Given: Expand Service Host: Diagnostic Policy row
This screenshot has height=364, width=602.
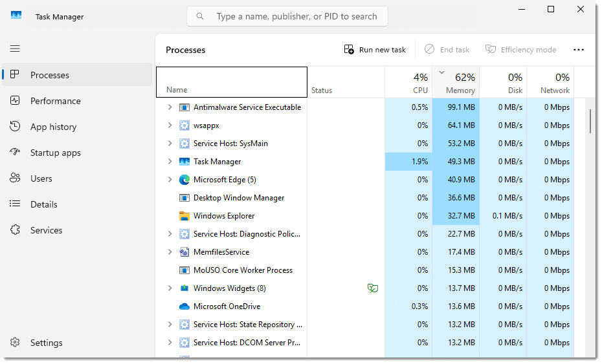Looking at the screenshot, I should tap(170, 233).
